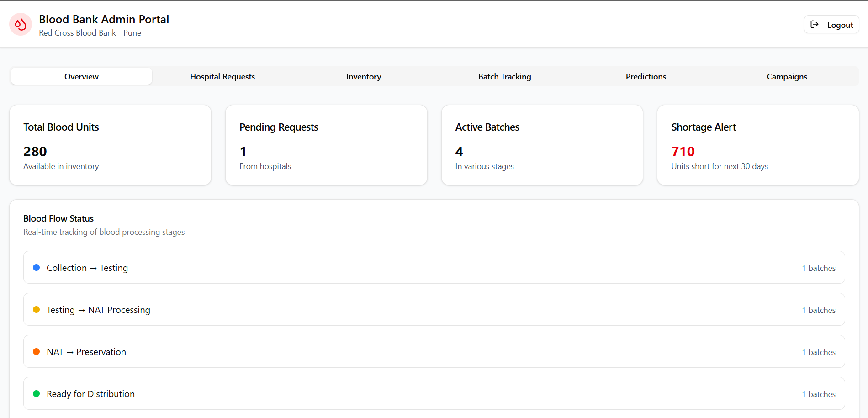Click batch count in Ready for Distribution row

tap(819, 394)
